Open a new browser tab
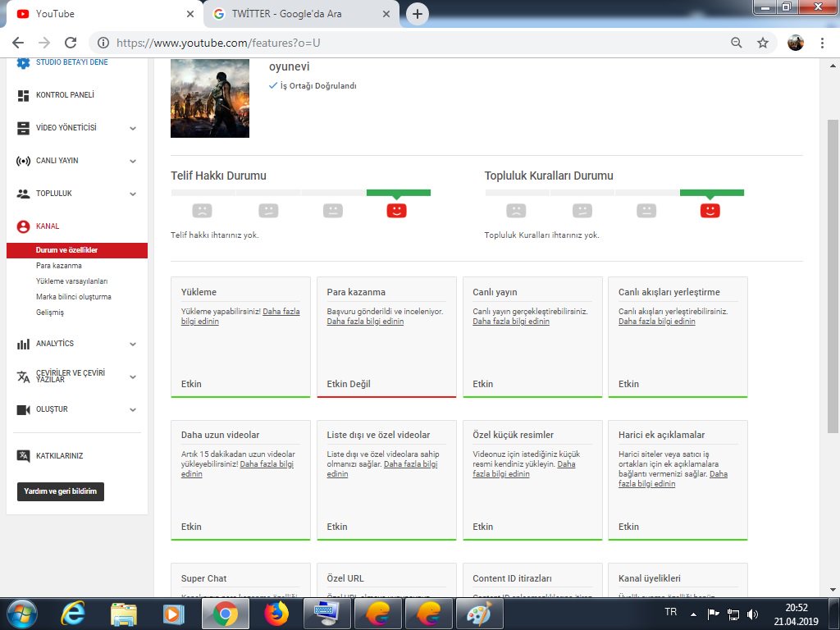Image resolution: width=840 pixels, height=630 pixels. coord(418,14)
